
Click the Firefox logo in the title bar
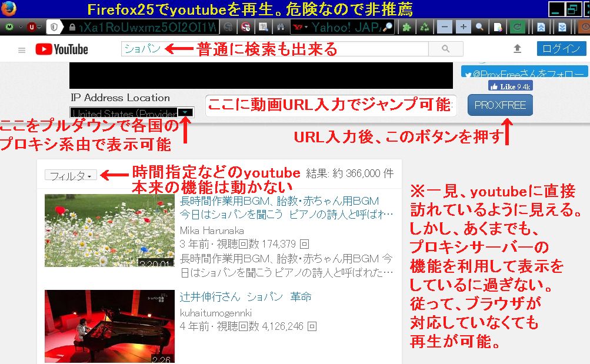coord(9,9)
